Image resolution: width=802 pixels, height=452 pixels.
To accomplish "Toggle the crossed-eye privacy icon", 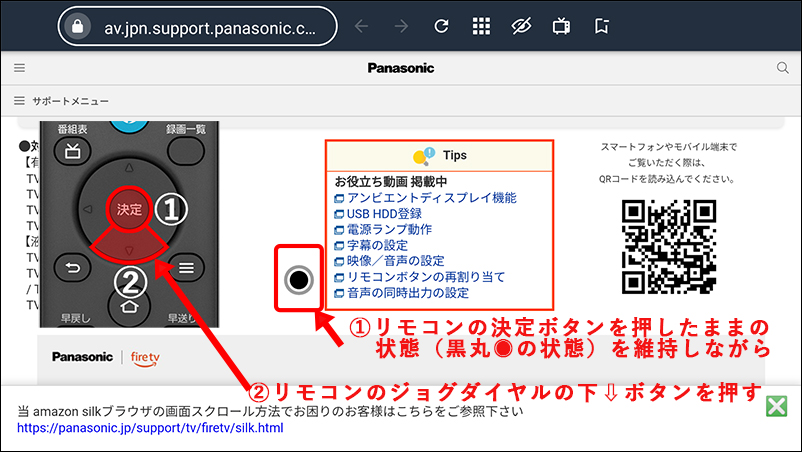I will click(521, 26).
